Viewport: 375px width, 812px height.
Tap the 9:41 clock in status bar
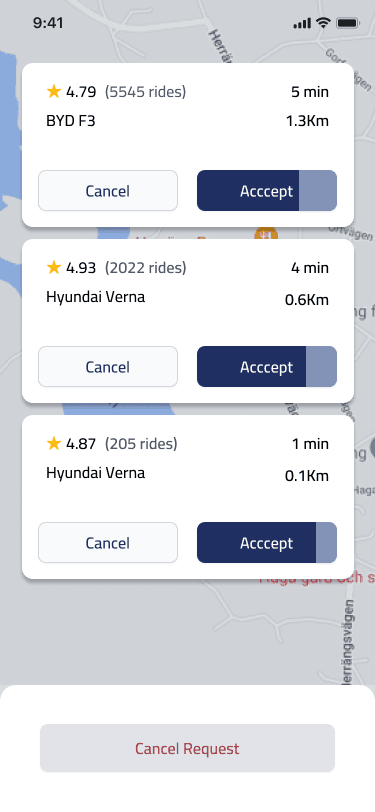[48, 23]
